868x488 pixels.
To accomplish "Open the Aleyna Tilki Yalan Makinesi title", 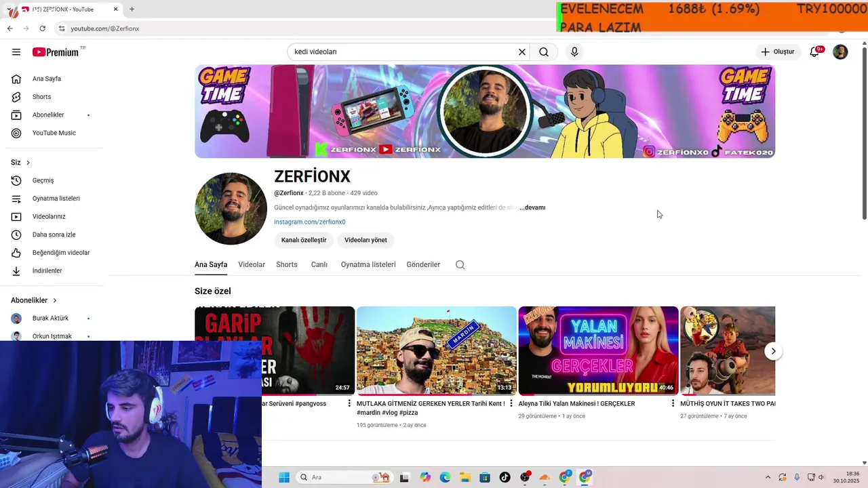I will (576, 403).
